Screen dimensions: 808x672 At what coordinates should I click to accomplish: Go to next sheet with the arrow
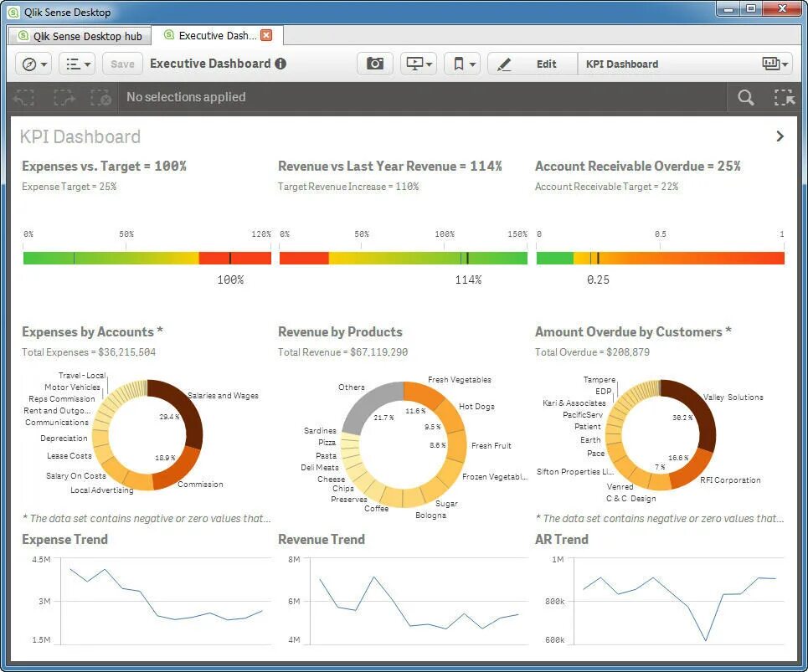pyautogui.click(x=780, y=136)
